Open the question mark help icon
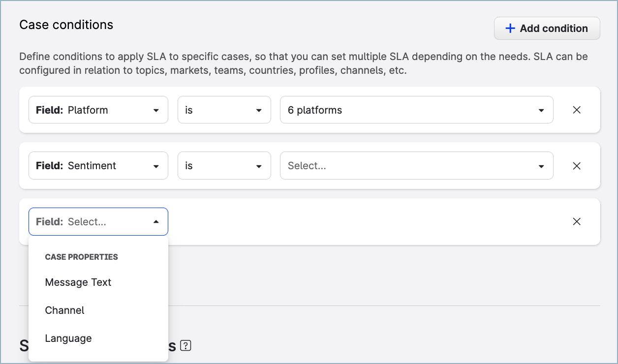618x364 pixels. [185, 346]
